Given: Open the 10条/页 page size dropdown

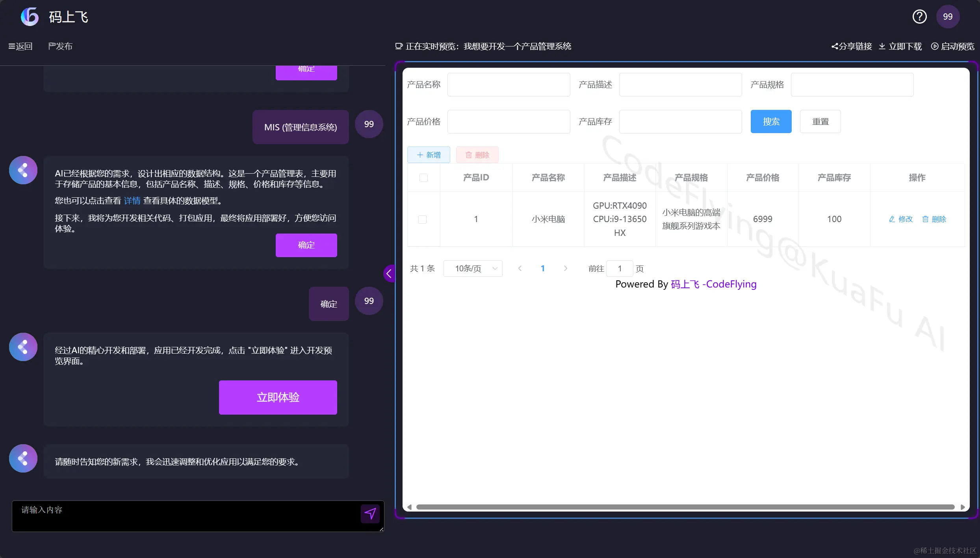Looking at the screenshot, I should (x=473, y=269).
